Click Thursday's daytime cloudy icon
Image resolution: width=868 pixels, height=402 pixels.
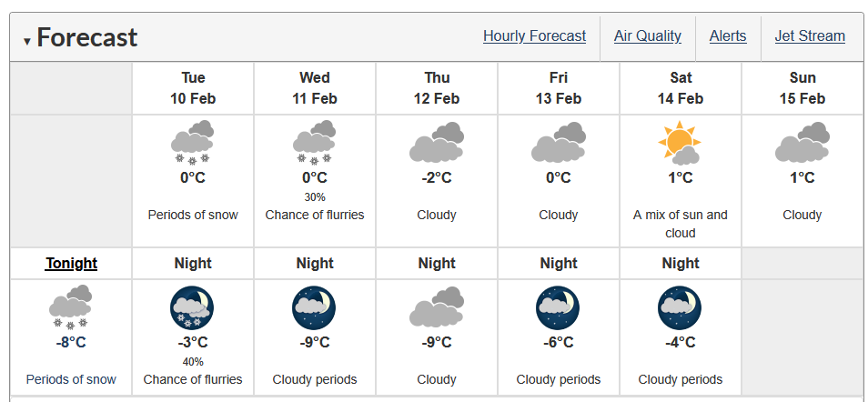point(437,143)
